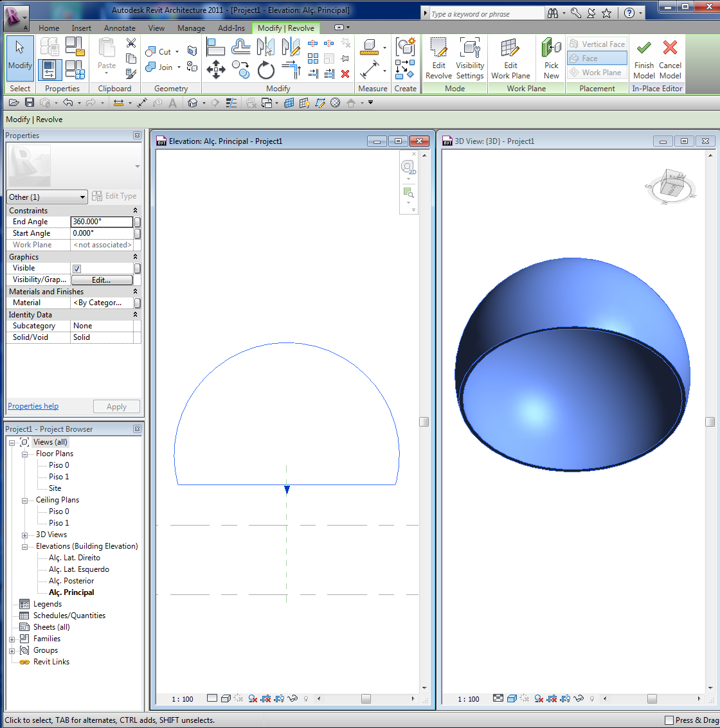Select Pick New work plane
Viewport: 720px width, 728px height.
point(551,58)
